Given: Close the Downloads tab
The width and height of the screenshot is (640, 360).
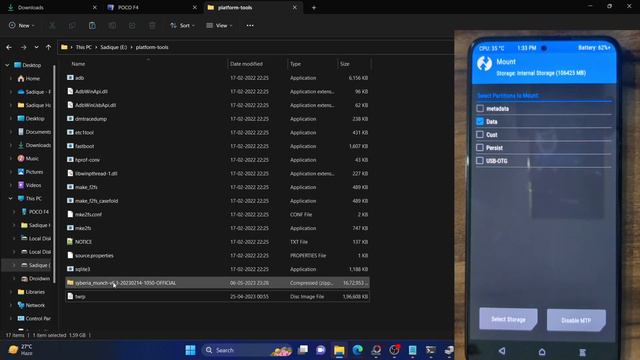Looking at the screenshot, I should tap(95, 7).
